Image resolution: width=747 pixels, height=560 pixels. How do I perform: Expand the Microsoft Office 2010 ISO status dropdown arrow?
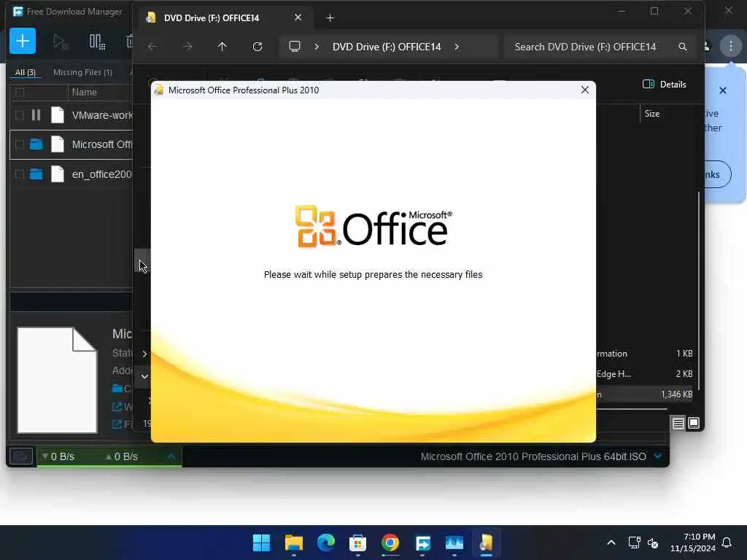pos(658,456)
